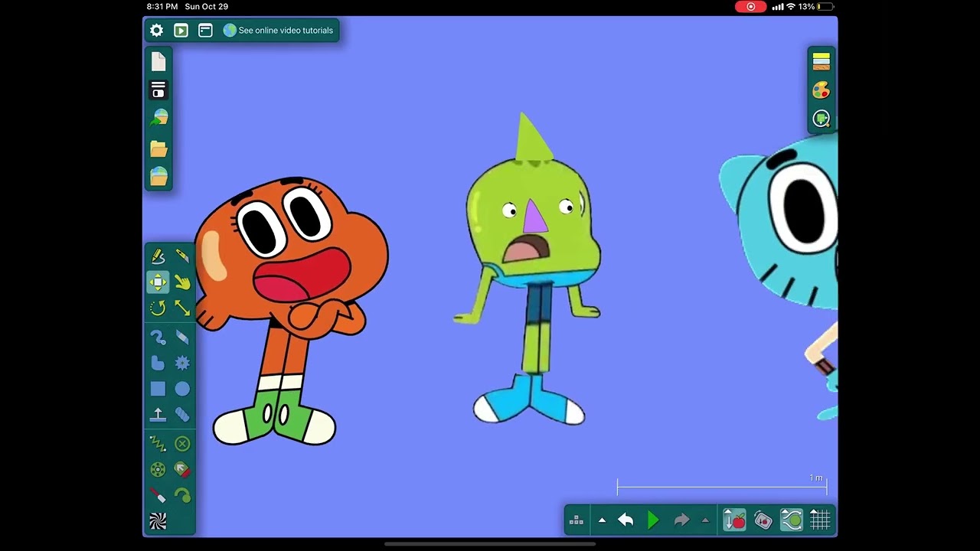Select the Rotate tool

pos(158,308)
